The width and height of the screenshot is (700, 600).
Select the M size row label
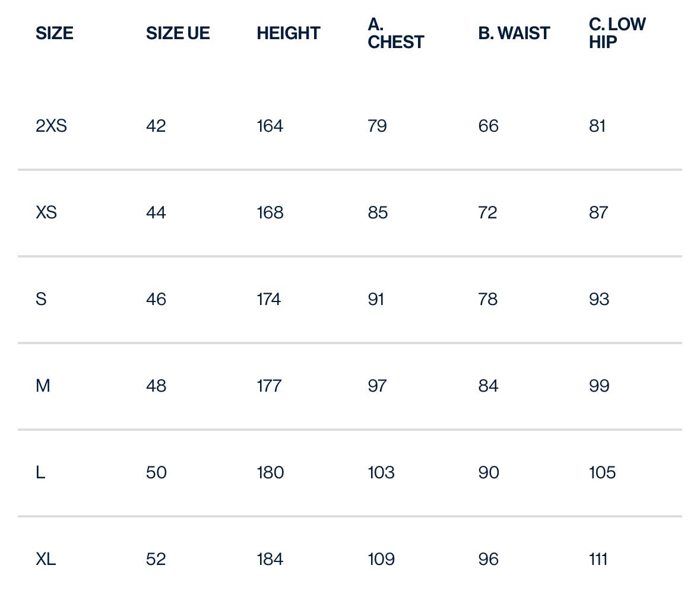(x=43, y=385)
